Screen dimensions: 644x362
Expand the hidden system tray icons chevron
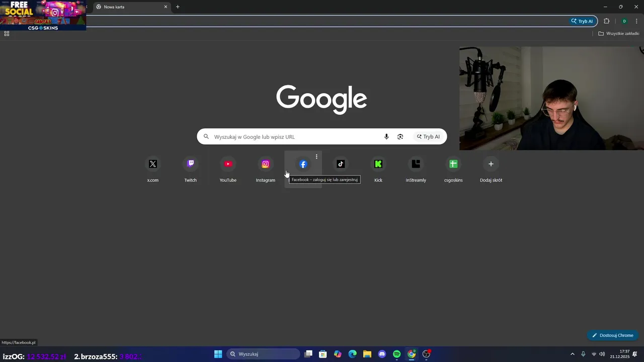(572, 354)
